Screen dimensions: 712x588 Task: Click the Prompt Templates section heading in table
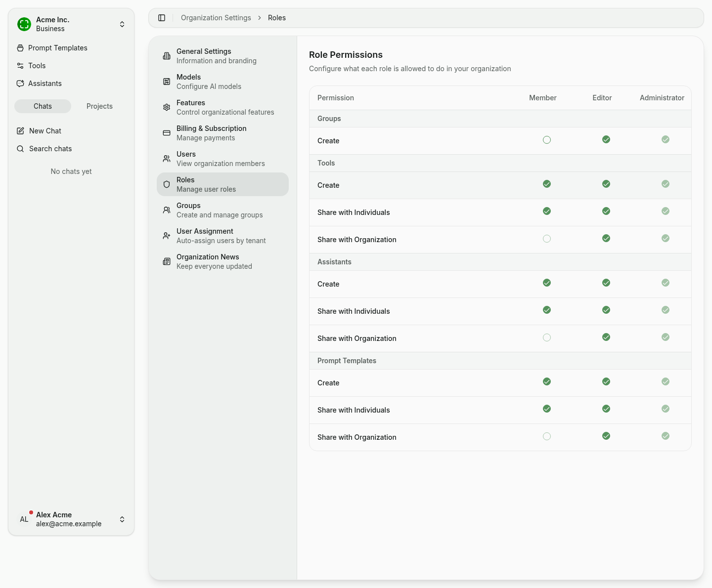point(347,361)
